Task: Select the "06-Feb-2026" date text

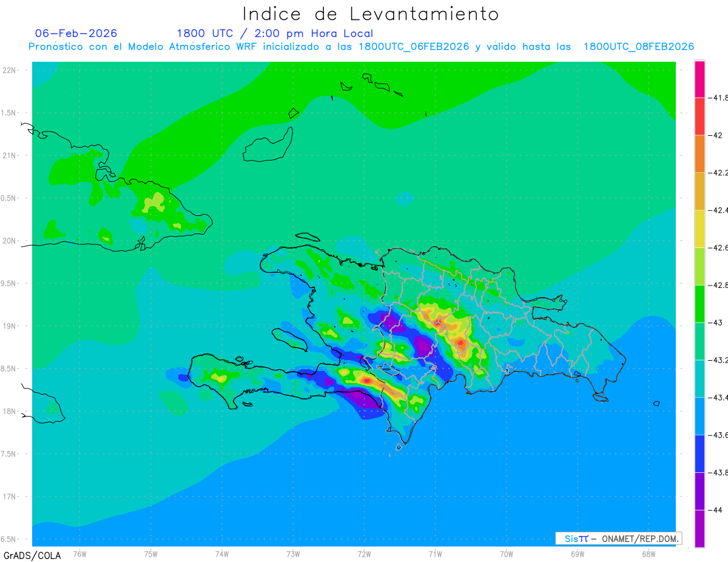Action: coord(76,33)
